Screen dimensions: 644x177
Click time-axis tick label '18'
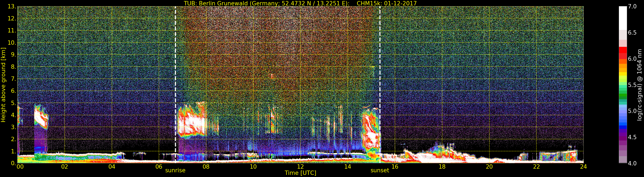point(442,167)
